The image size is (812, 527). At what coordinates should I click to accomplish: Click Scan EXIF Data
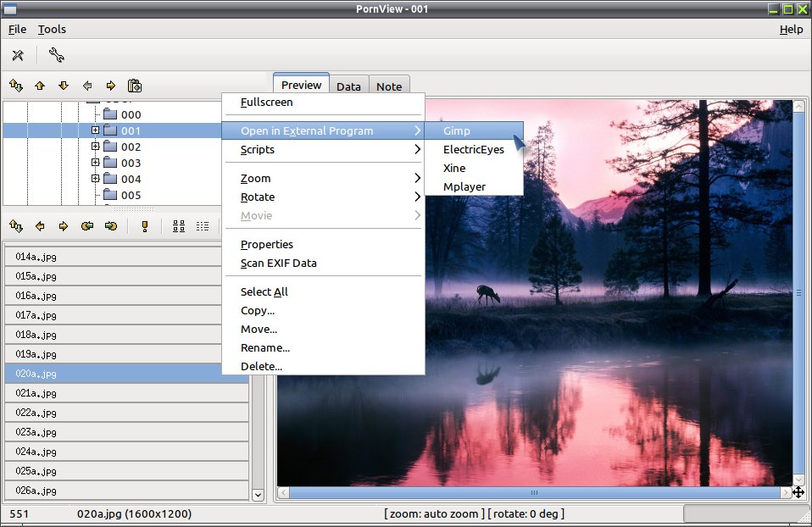coord(323,263)
